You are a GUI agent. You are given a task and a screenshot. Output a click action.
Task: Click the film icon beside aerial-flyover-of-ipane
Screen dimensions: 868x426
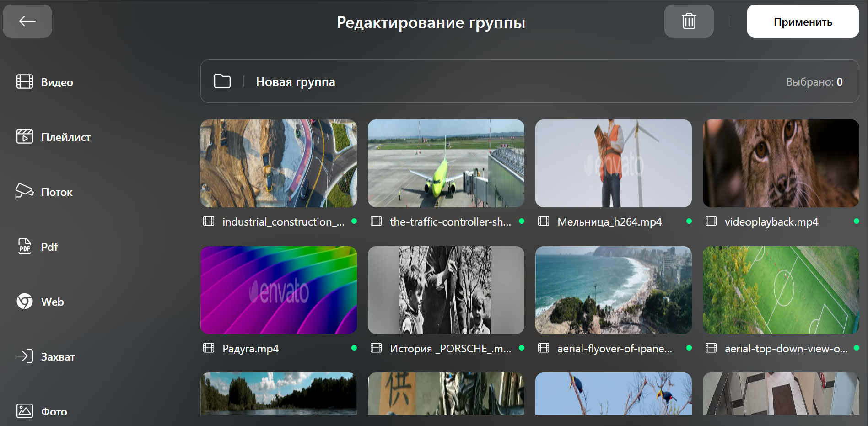coord(544,348)
